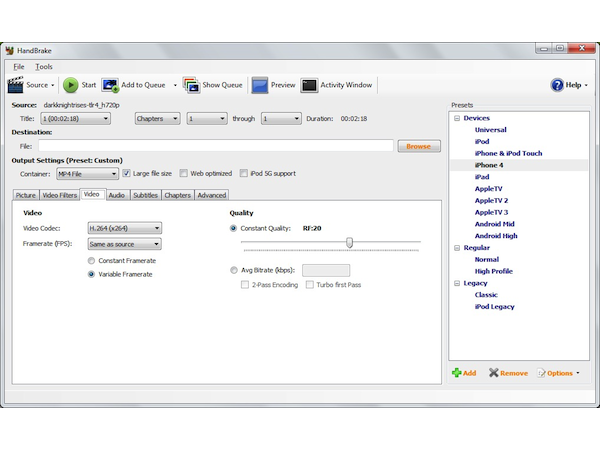Click the Activity Window text label
Image resolution: width=600 pixels, height=450 pixels.
346,85
